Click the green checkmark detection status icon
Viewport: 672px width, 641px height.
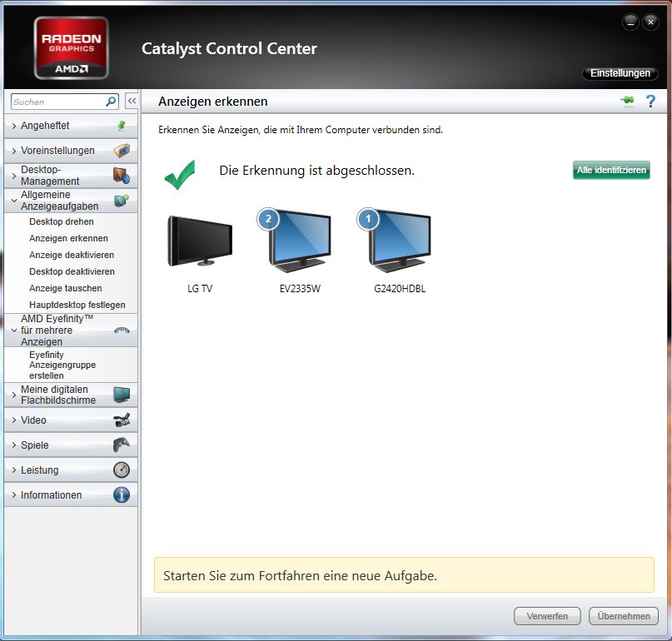180,175
